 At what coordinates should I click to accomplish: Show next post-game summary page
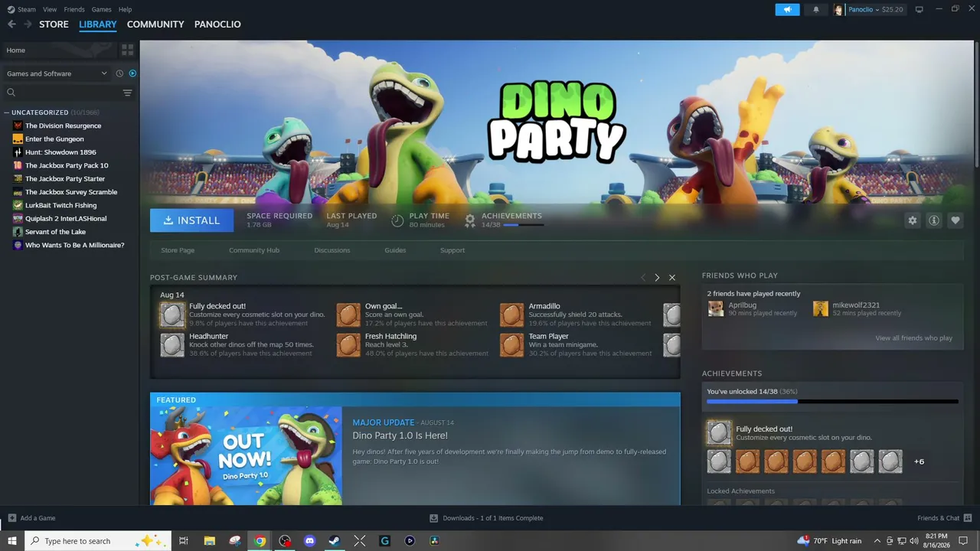click(657, 278)
